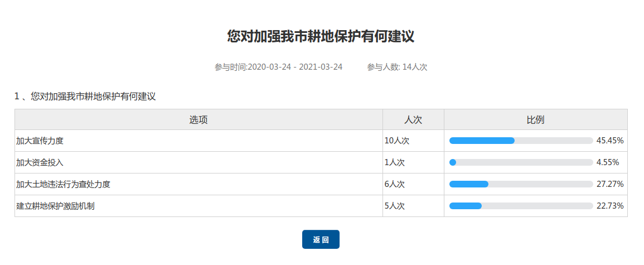Image resolution: width=644 pixels, height=265 pixels.
Task: Click the 45.45% progress bar
Action: tap(521, 141)
